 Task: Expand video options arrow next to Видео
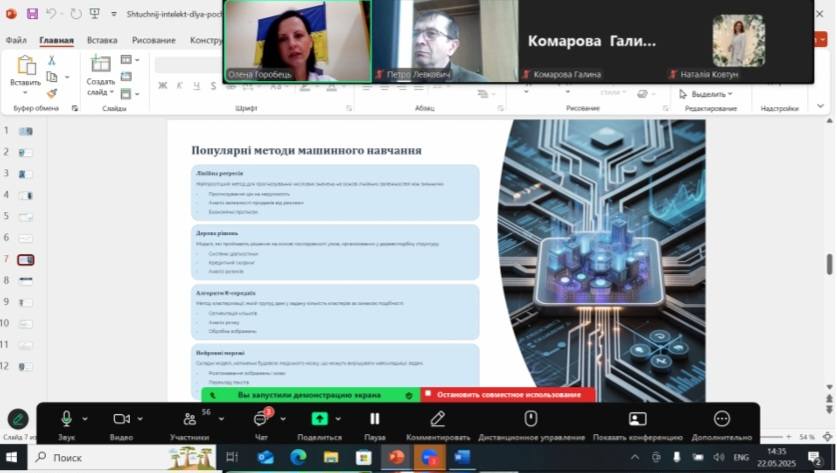141,419
